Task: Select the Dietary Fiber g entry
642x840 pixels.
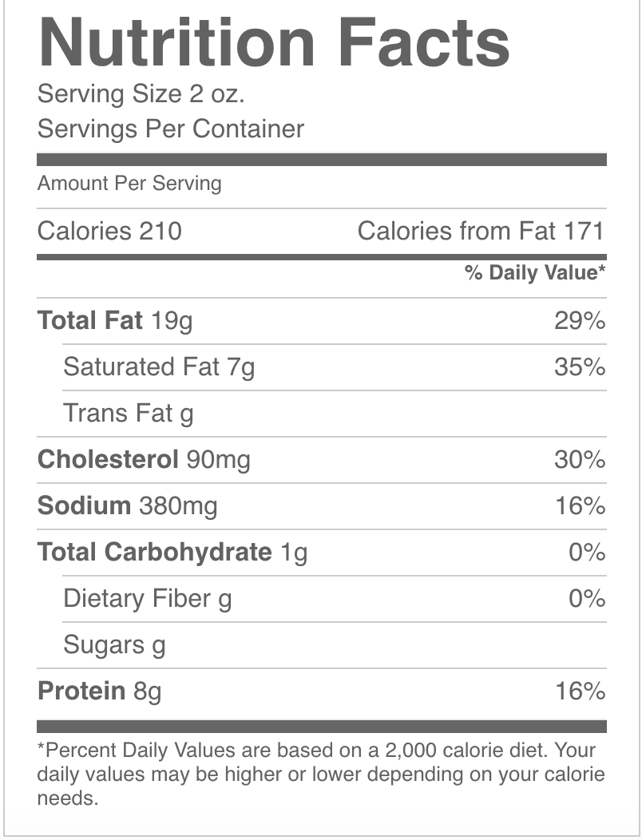Action: (x=148, y=599)
